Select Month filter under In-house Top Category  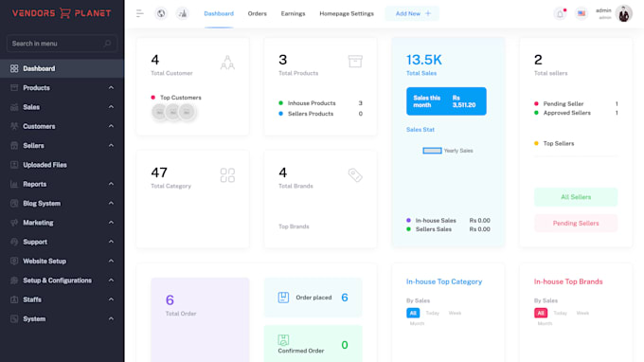[x=417, y=324]
